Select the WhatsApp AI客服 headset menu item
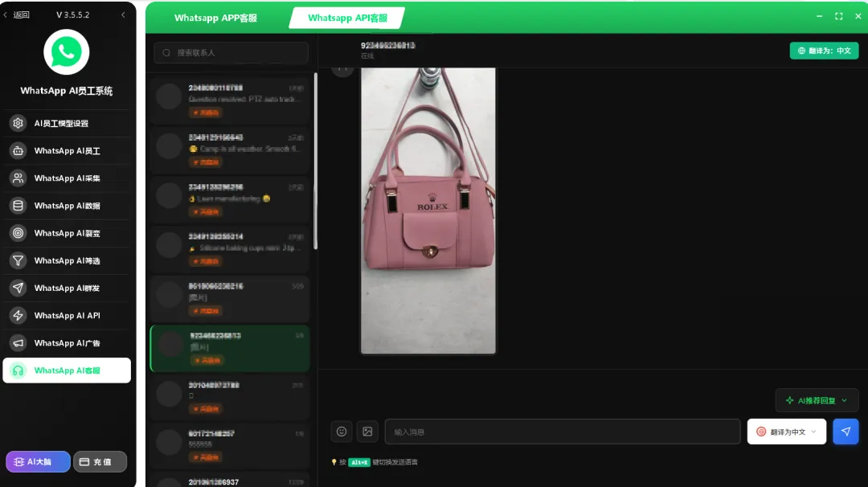This screenshot has height=487, width=868. (67, 370)
